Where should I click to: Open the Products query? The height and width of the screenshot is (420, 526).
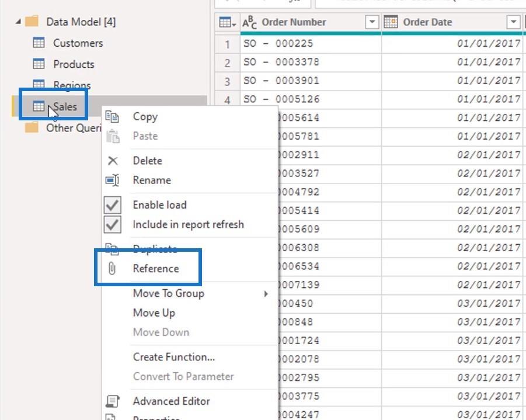pyautogui.click(x=74, y=64)
